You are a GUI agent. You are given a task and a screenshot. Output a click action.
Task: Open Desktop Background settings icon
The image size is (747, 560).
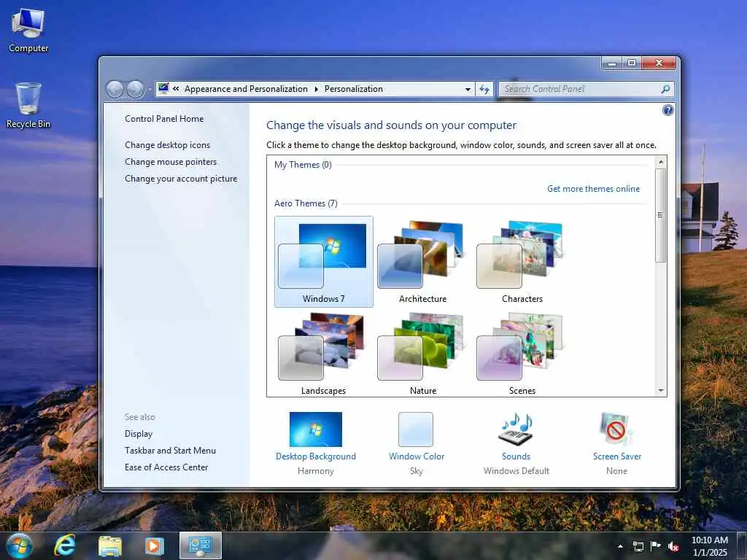[315, 429]
